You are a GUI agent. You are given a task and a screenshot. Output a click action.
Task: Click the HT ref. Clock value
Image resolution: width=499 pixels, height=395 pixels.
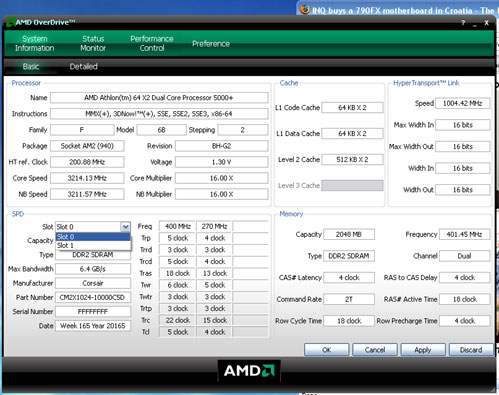click(87, 162)
